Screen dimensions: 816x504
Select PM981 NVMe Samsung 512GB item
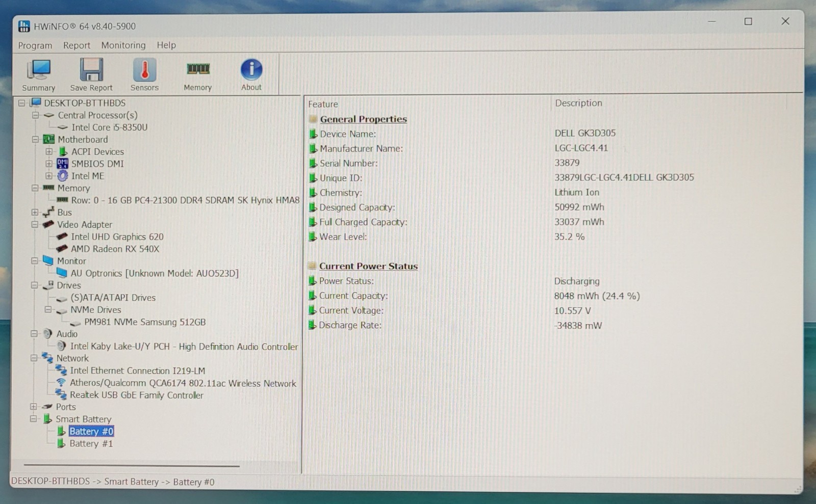coord(145,322)
